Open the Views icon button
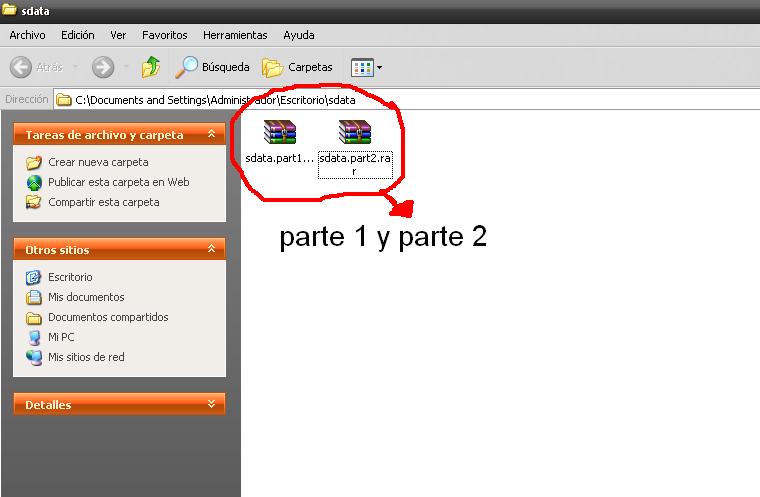Screen dimensions: 760x497 362,67
